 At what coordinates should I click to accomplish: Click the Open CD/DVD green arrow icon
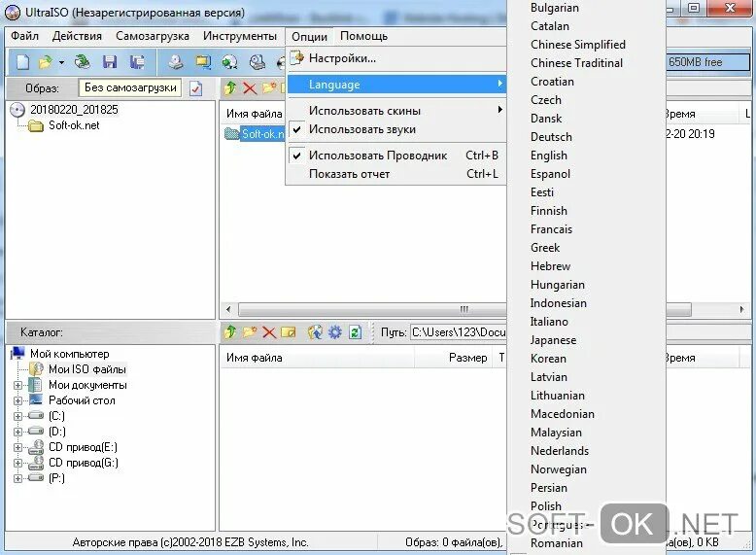[x=83, y=62]
